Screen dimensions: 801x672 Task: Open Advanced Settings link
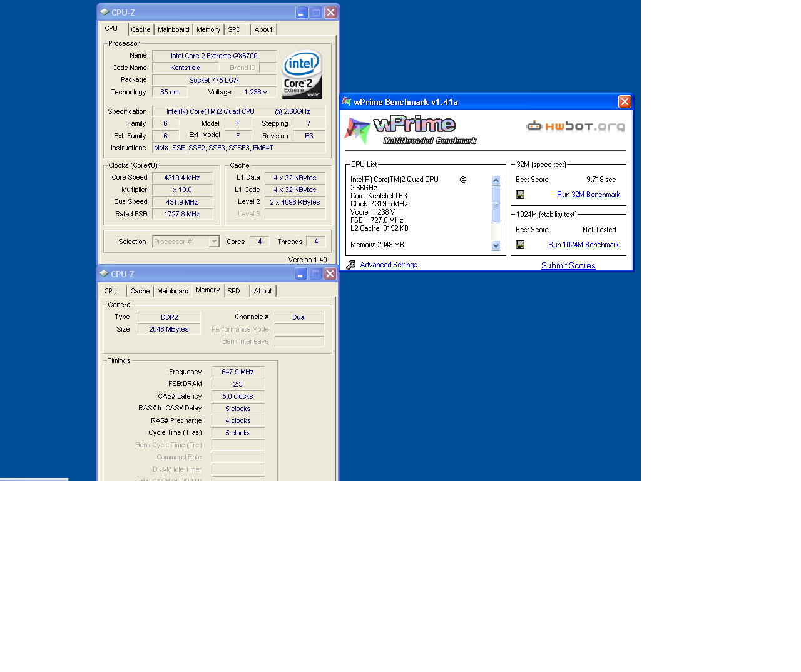[x=389, y=265]
